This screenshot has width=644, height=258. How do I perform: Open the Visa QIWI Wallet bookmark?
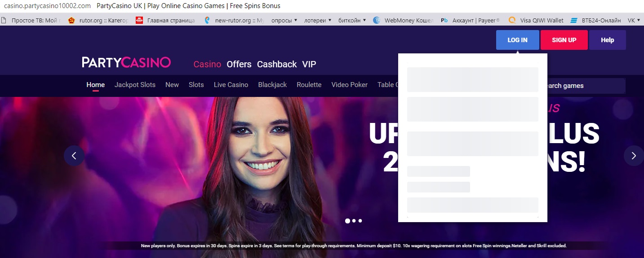(536, 20)
